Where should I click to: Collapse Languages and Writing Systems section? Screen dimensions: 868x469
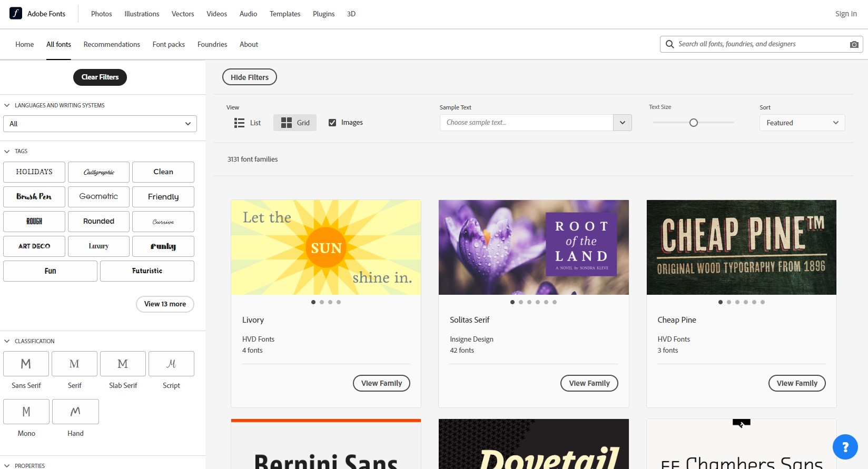pyautogui.click(x=7, y=105)
